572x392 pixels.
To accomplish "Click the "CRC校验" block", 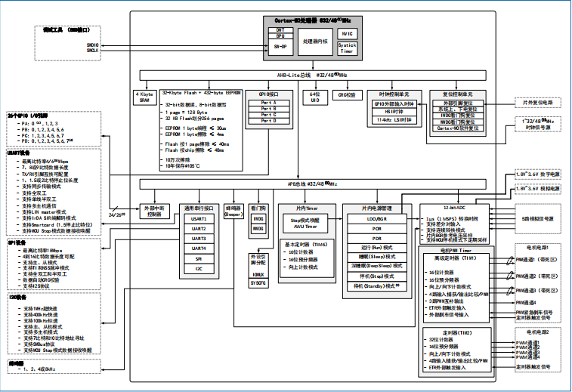I will tap(347, 95).
